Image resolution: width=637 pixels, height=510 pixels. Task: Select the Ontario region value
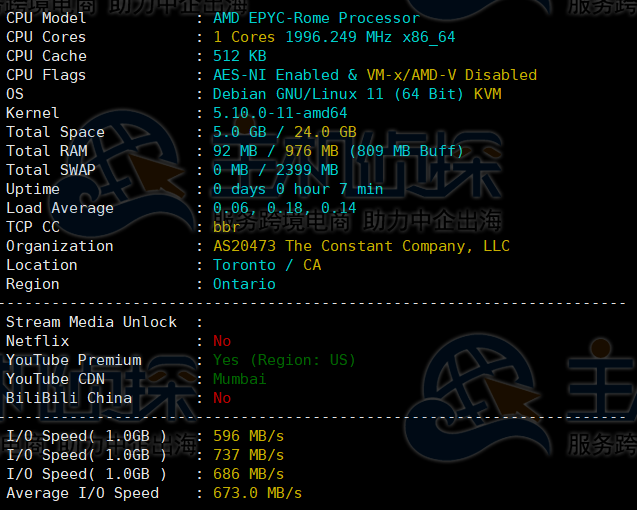coord(244,284)
